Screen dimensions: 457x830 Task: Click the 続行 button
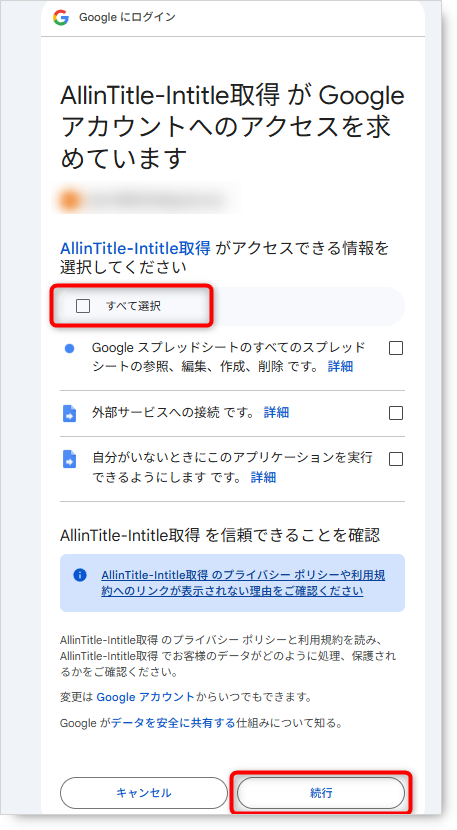321,793
